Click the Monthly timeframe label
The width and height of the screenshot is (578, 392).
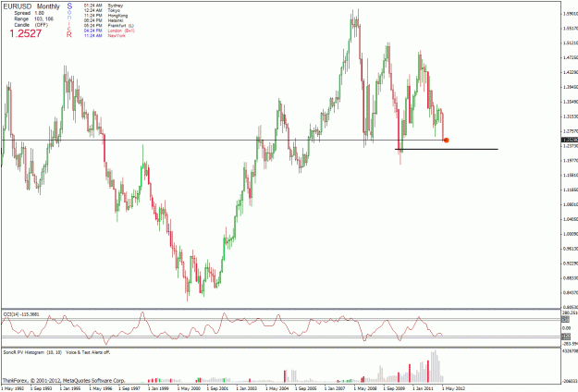48,6
